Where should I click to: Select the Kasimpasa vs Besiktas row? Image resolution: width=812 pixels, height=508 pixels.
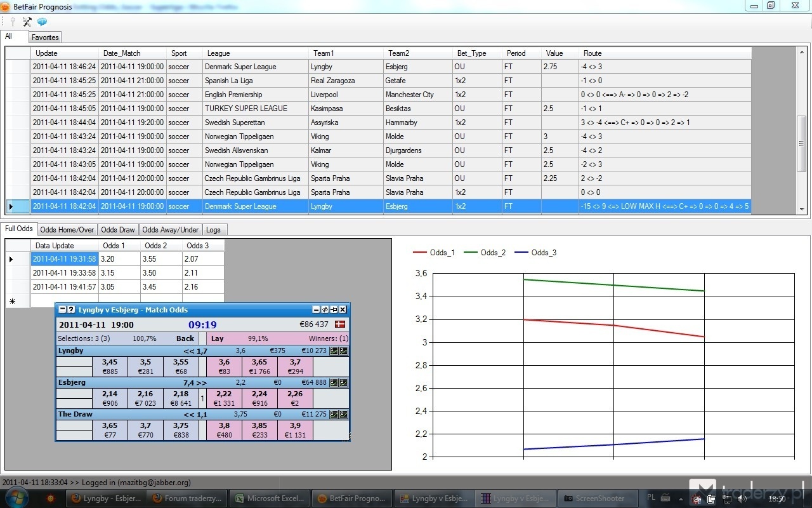tap(378, 109)
